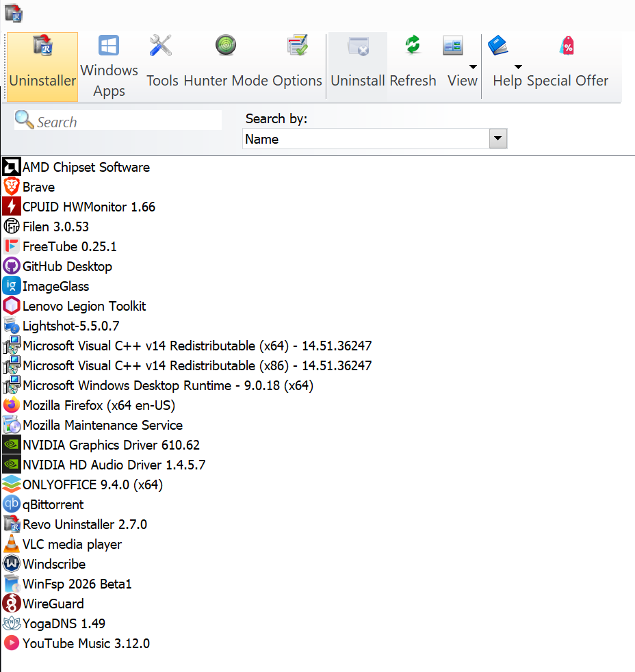Select the YogaDNS lotus icon

(x=12, y=623)
